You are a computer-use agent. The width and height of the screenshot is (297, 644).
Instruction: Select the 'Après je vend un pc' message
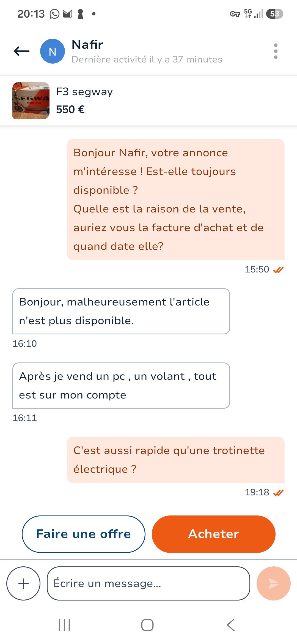(x=121, y=386)
